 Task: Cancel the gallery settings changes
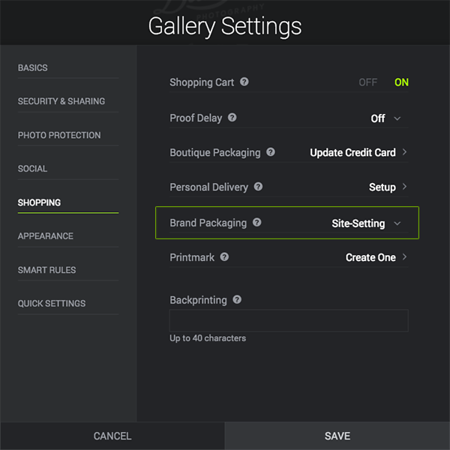click(x=112, y=436)
